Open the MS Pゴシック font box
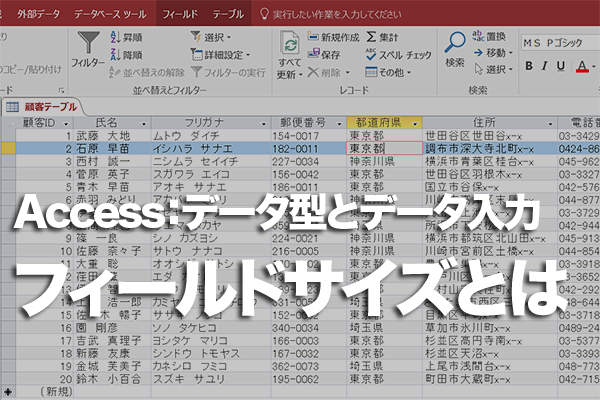 [559, 42]
